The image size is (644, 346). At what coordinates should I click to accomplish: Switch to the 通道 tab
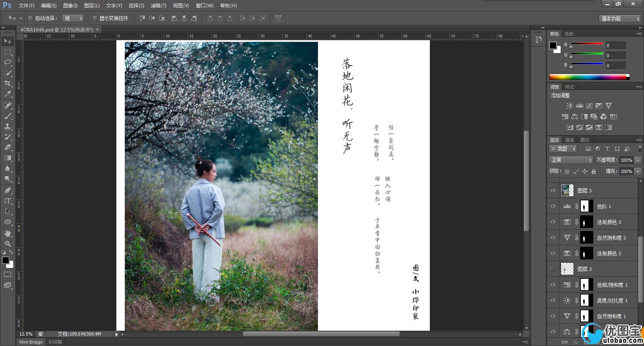569,140
